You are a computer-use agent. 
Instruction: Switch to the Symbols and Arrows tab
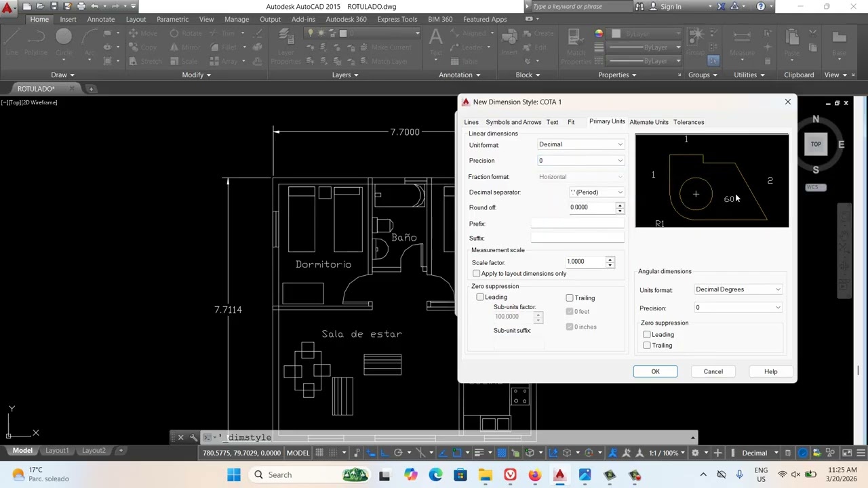click(x=513, y=122)
